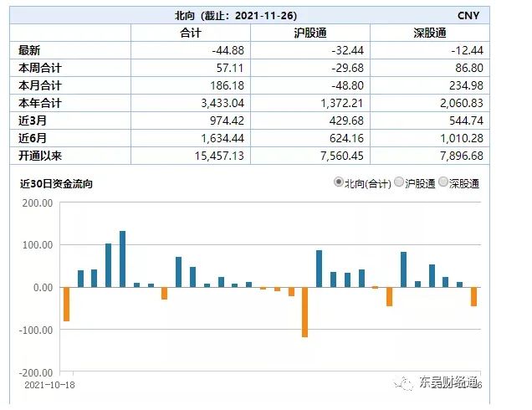
Task: Click the 深股通 table column header
Action: 429,32
